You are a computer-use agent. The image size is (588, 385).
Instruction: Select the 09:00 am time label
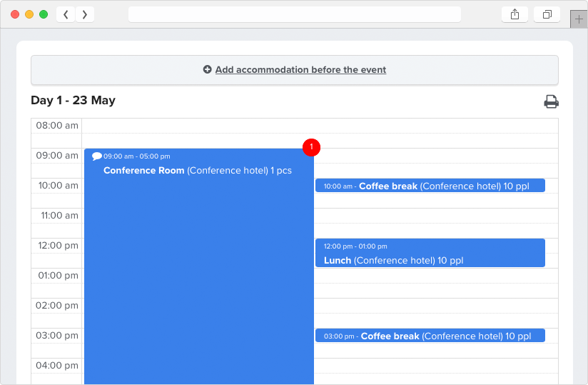point(57,155)
